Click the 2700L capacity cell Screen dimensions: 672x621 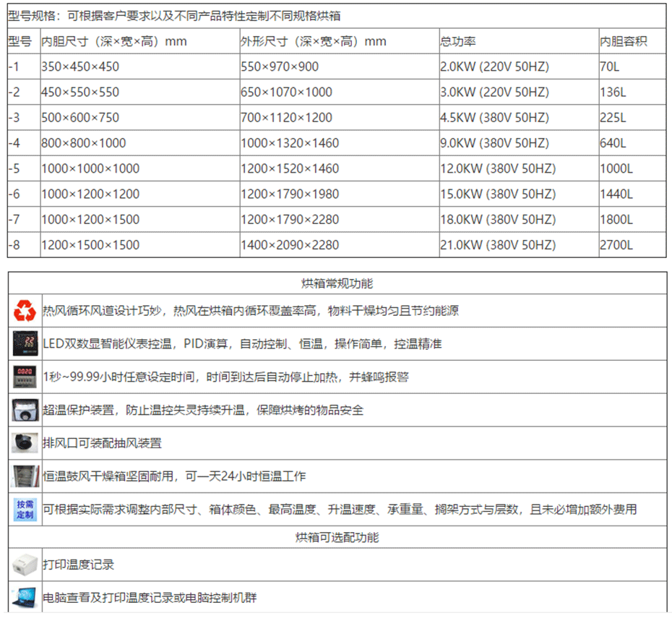pos(616,245)
